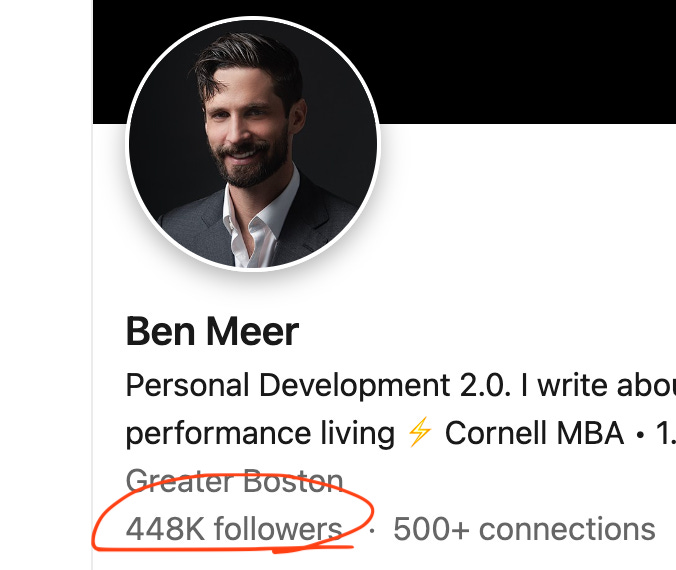Click the word followers
The image size is (676, 570).
pyautogui.click(x=278, y=529)
